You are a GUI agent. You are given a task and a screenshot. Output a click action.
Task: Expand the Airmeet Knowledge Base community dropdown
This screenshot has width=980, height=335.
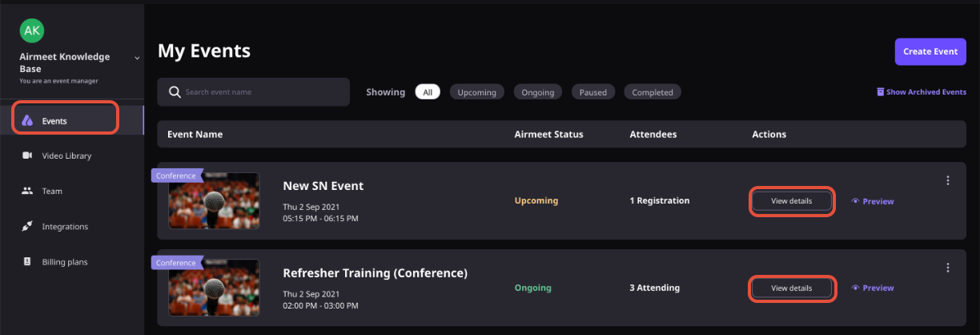pos(136,58)
